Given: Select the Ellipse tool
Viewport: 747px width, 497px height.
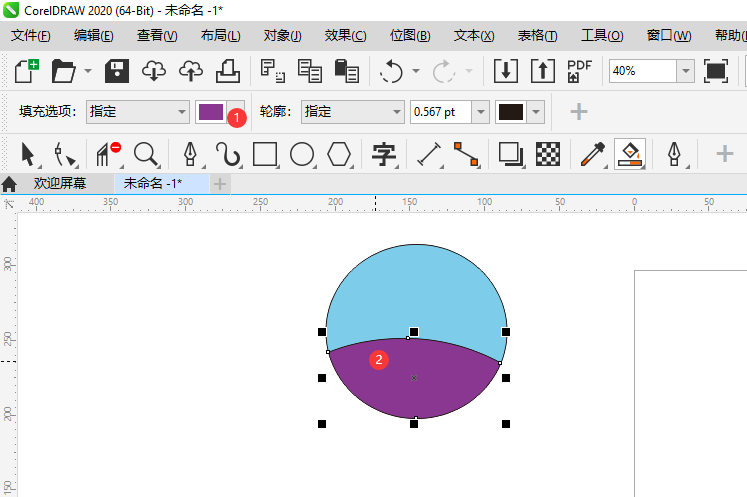Looking at the screenshot, I should click(x=302, y=154).
